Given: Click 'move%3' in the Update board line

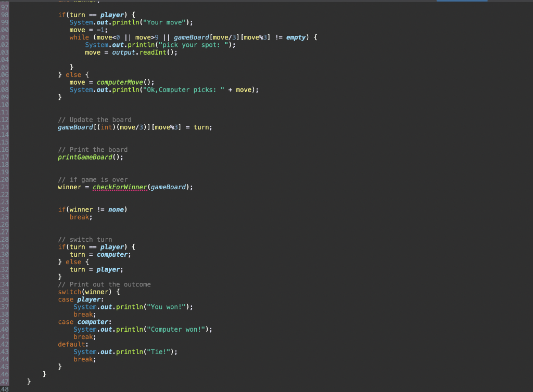Looking at the screenshot, I should pyautogui.click(x=166, y=127).
